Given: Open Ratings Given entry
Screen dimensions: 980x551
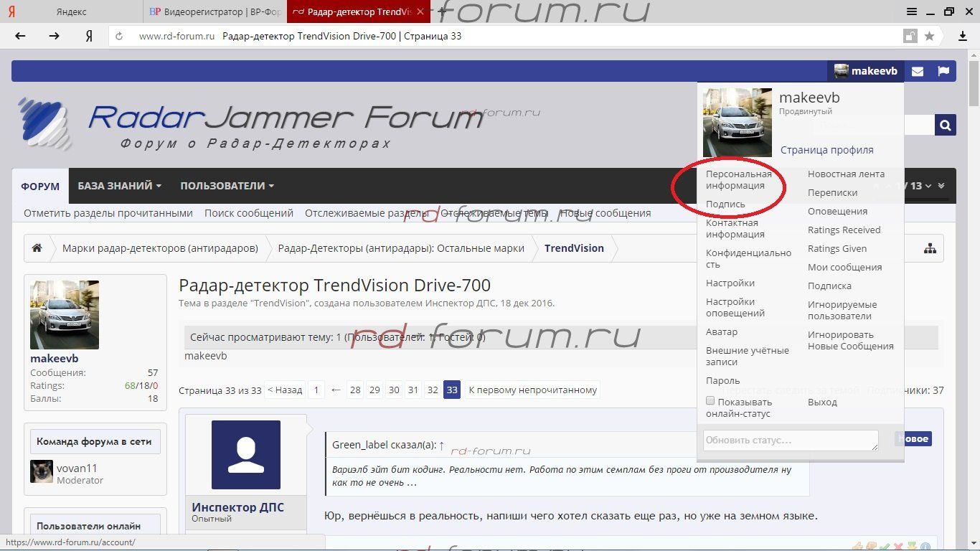Looking at the screenshot, I should coord(837,248).
